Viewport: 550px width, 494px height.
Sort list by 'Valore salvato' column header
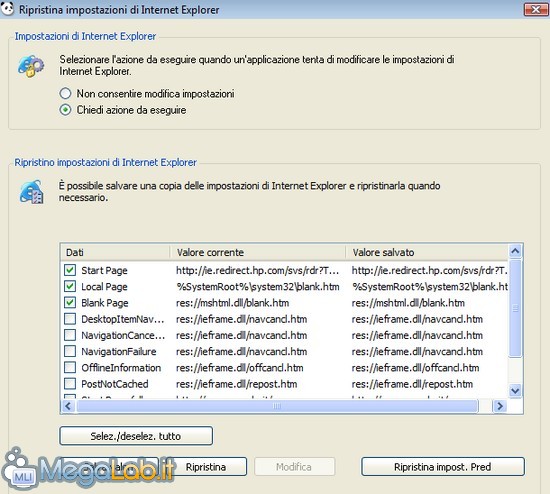point(427,252)
